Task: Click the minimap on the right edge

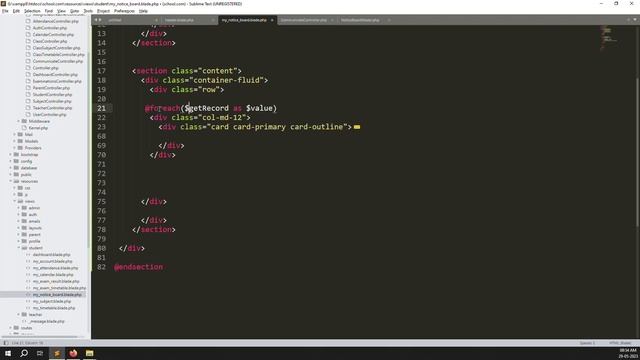Action: point(608,39)
